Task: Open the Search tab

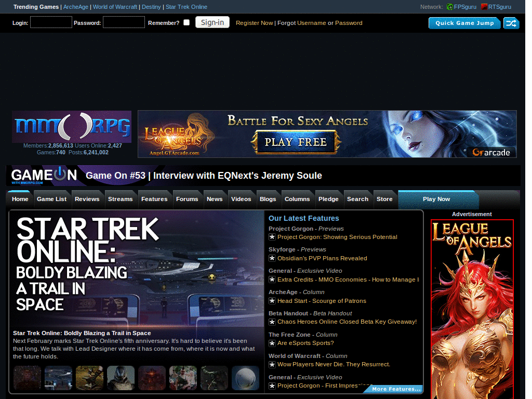Action: point(357,199)
